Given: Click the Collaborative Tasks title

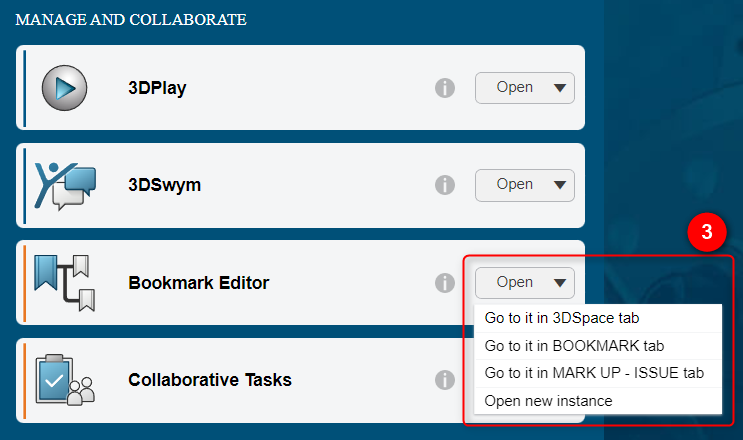Looking at the screenshot, I should 210,380.
